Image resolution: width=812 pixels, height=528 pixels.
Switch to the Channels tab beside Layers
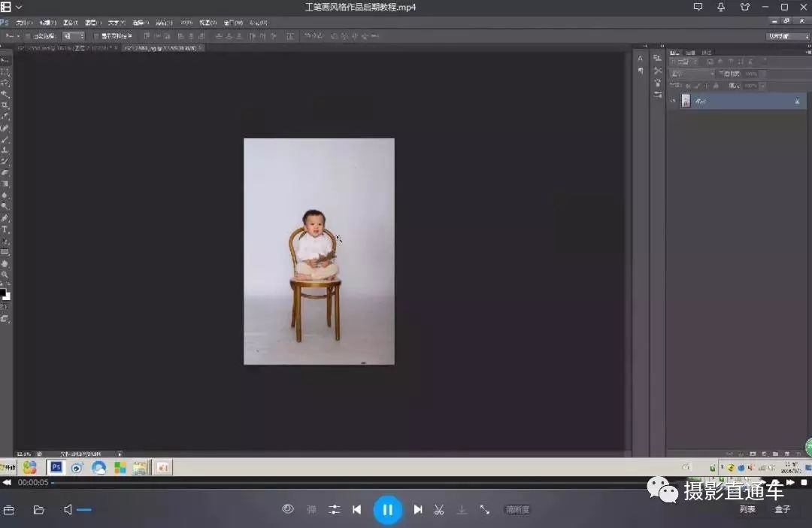point(690,53)
